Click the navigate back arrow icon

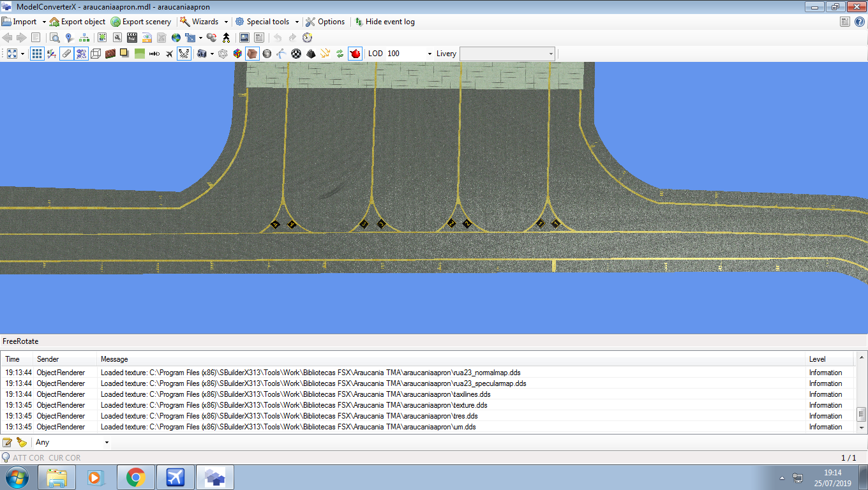click(x=8, y=37)
